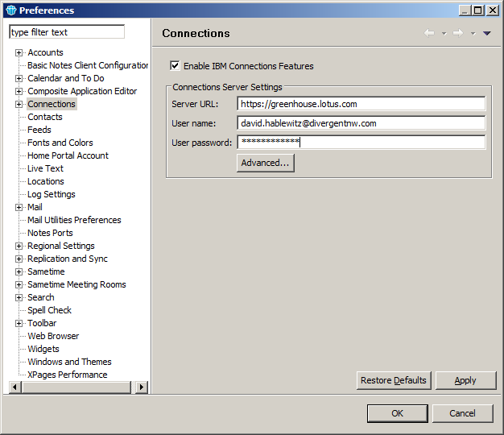The height and width of the screenshot is (435, 504).
Task: Expand the Accounts tree node
Action: 19,52
